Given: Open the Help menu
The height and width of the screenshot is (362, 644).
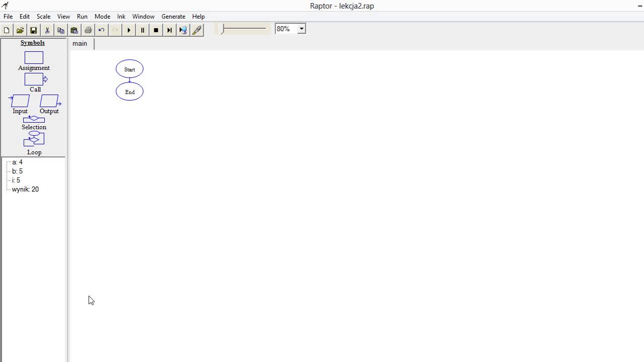Looking at the screenshot, I should coord(198,17).
